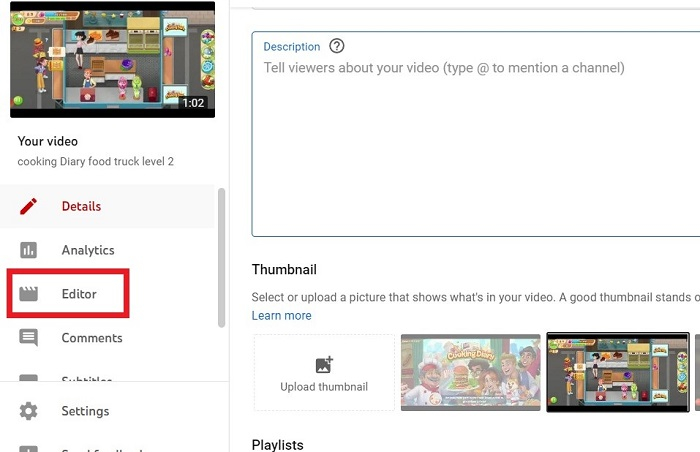Click the sidebar vertical scrollbar
The width and height of the screenshot is (700, 452).
[221, 258]
